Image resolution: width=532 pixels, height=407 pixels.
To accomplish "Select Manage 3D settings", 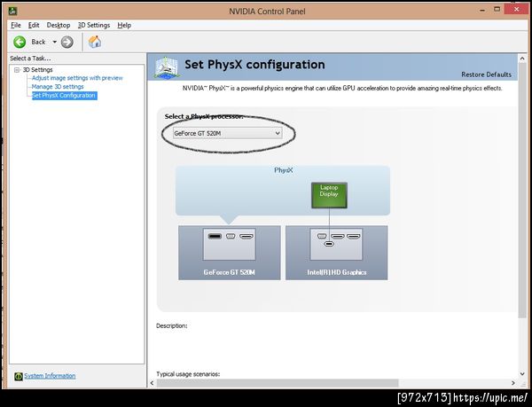I will 58,87.
